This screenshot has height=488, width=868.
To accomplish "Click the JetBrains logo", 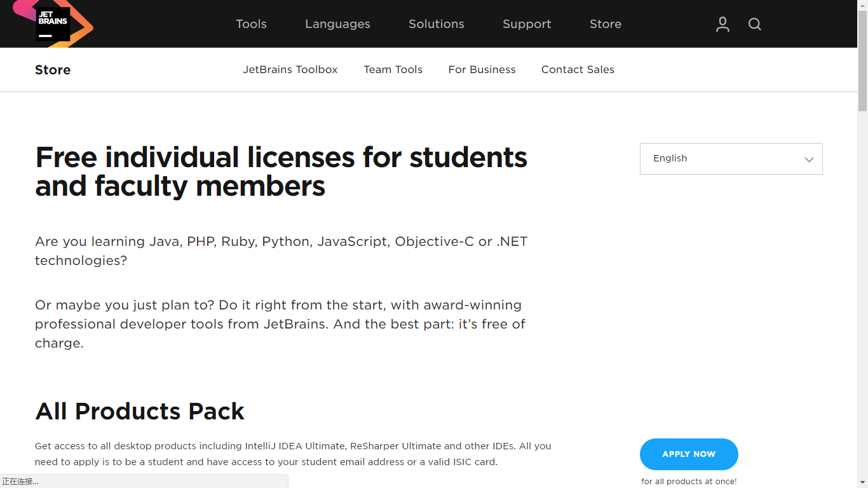I will coord(53,24).
